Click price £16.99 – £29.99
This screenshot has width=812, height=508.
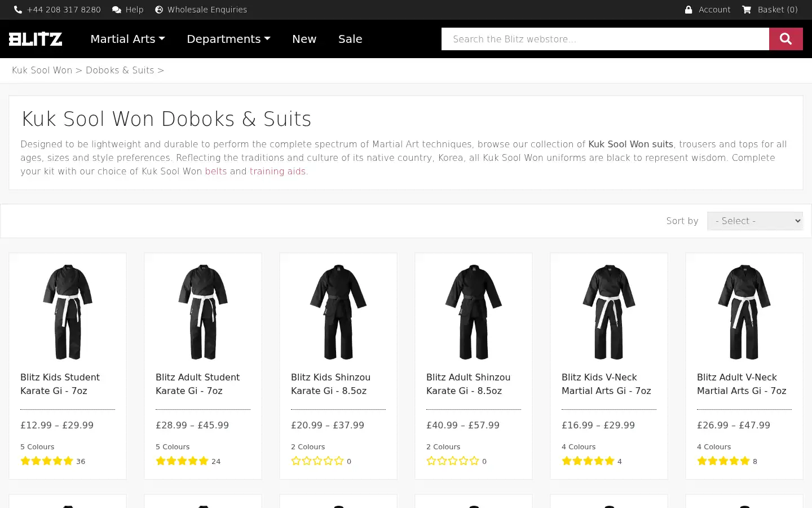coord(598,426)
